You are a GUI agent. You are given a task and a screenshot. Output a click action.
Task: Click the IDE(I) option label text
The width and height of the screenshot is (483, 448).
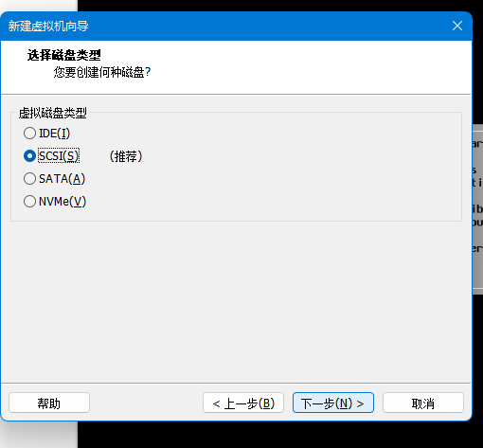(x=54, y=134)
